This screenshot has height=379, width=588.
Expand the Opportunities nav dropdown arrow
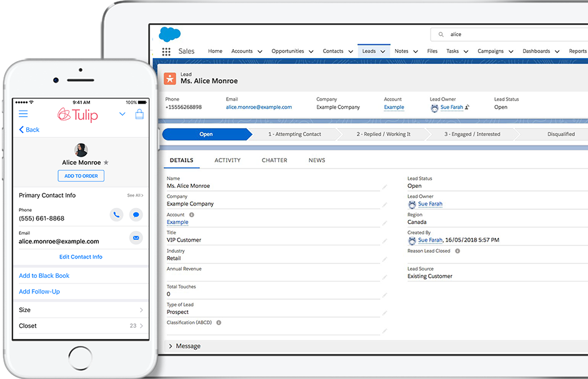click(x=311, y=52)
